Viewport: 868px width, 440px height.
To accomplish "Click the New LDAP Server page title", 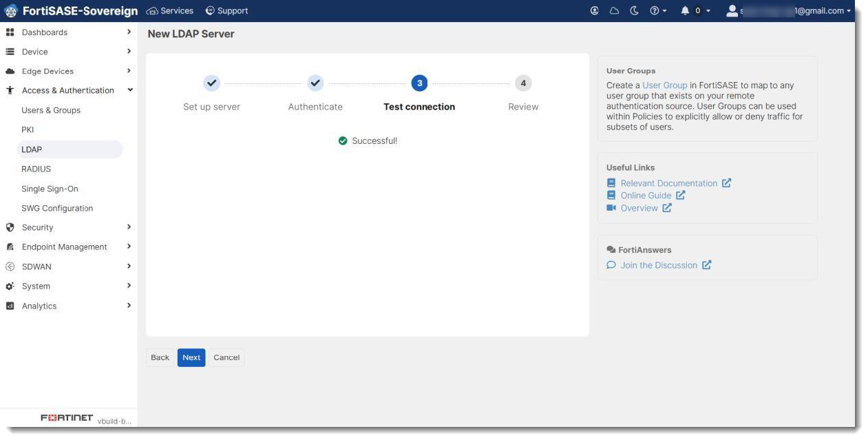I will coord(191,34).
